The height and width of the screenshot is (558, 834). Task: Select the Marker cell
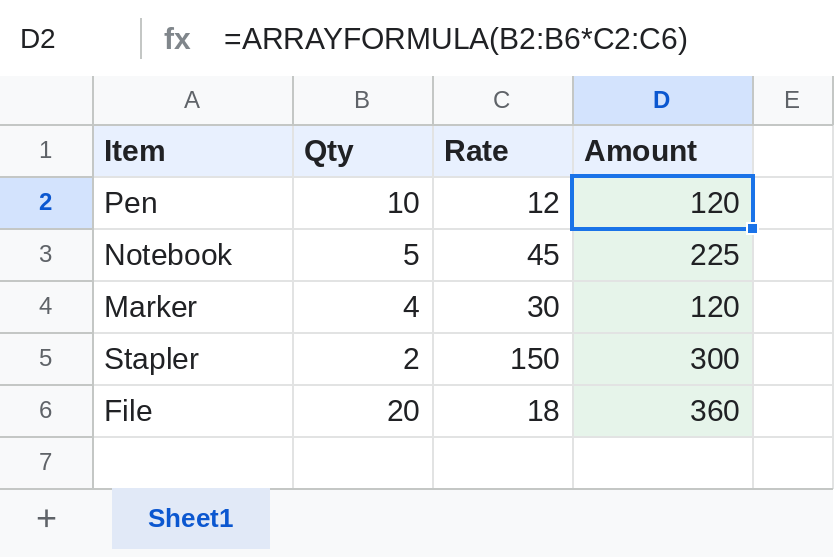coord(193,307)
